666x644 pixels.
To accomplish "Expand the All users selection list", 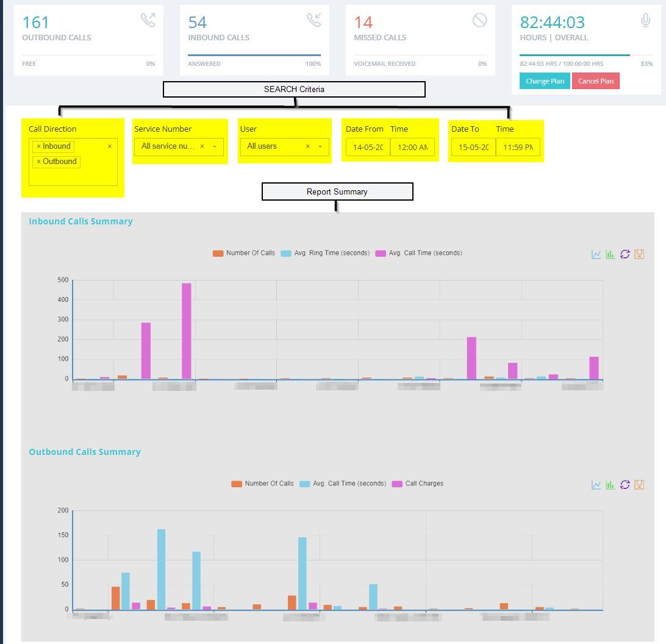I will click(320, 146).
